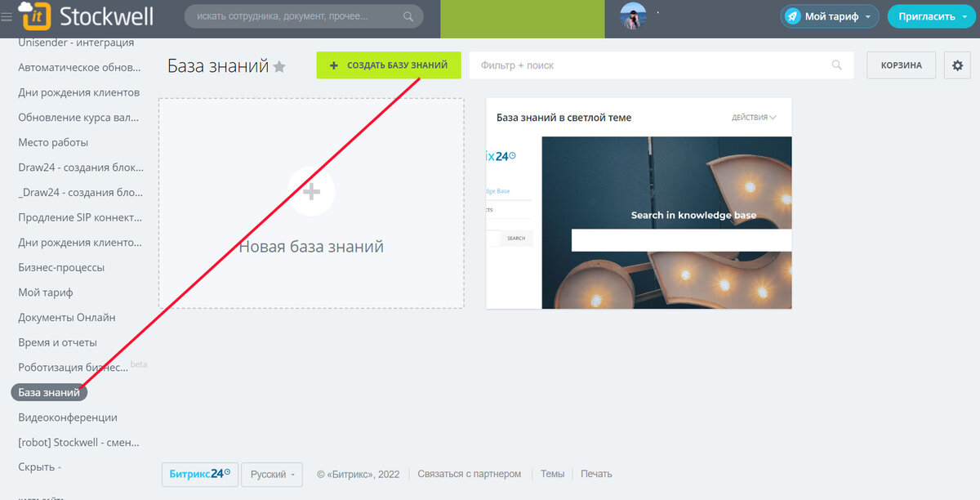Open Продление SIP коннект... item
This screenshot has height=500, width=980.
[80, 218]
